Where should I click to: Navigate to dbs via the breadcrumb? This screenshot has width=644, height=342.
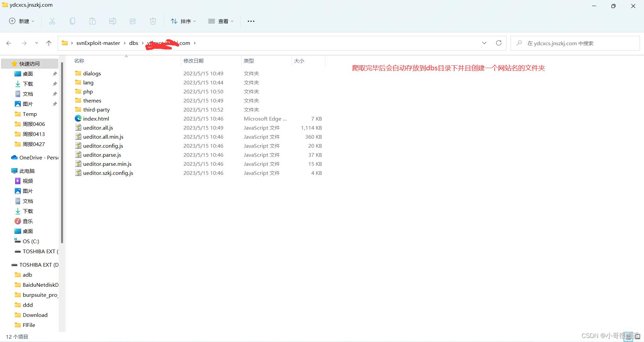(133, 43)
